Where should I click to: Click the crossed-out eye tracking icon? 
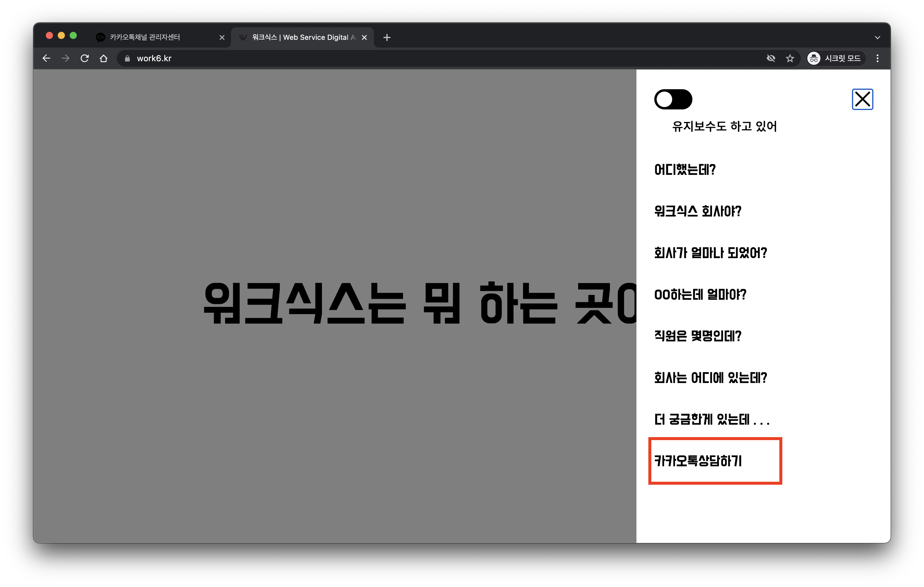click(770, 58)
